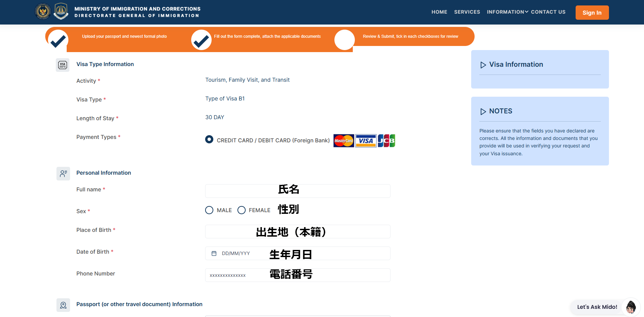Click the VISA card logo
The image size is (644, 317).
tap(366, 141)
